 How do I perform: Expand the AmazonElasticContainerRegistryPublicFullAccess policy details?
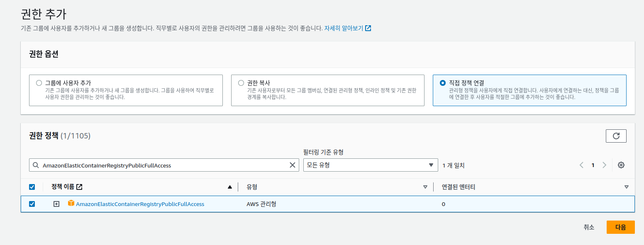(x=56, y=204)
